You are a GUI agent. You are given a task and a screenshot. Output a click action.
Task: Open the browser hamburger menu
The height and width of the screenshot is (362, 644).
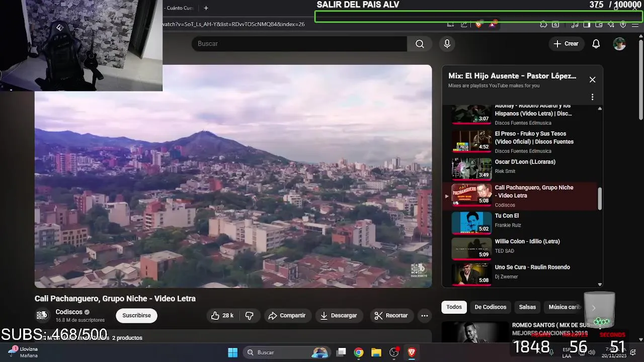(x=635, y=24)
